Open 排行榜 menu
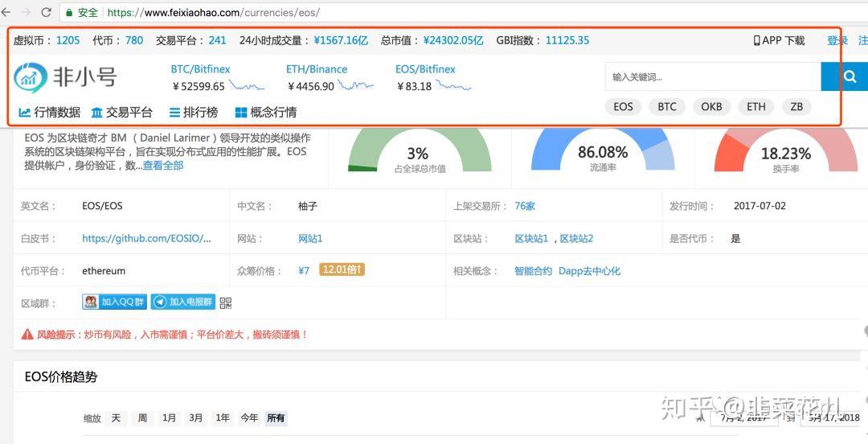Viewport: 868px width, 444px height. click(194, 113)
